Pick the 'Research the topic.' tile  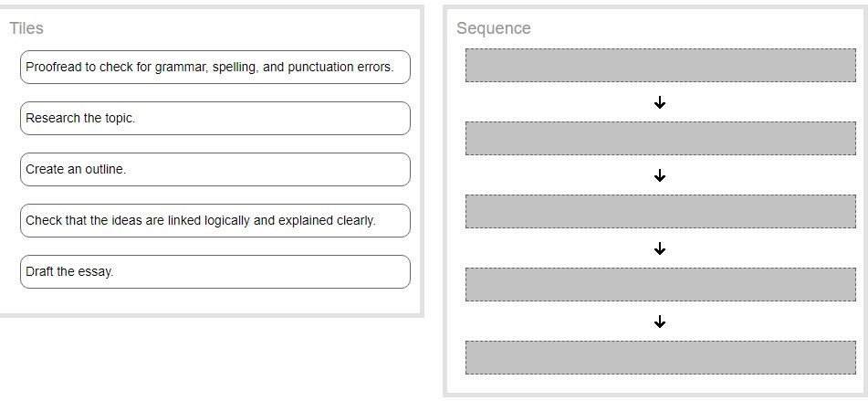(x=214, y=118)
